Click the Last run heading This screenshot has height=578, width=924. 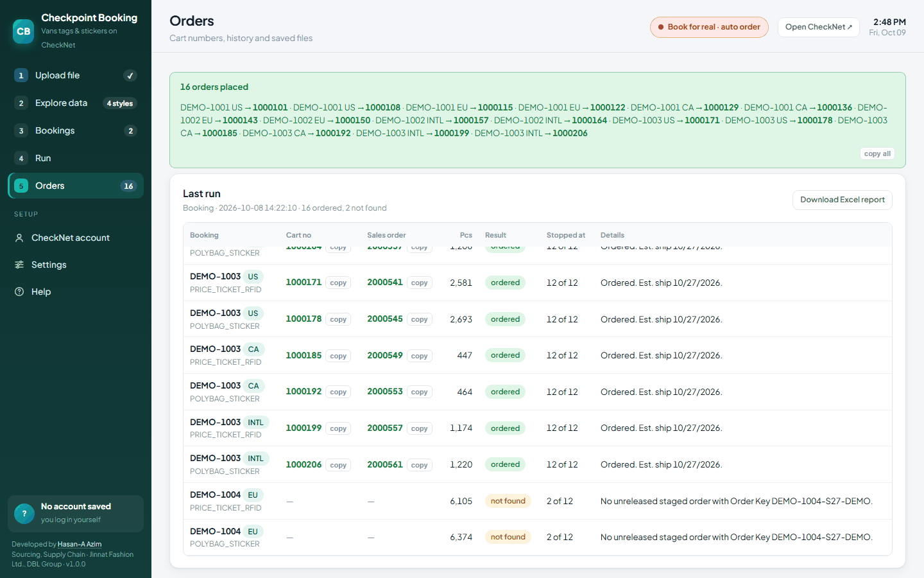(201, 193)
